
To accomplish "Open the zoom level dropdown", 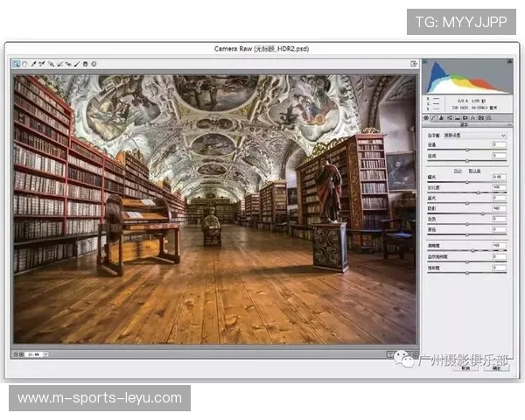I will click(x=35, y=354).
